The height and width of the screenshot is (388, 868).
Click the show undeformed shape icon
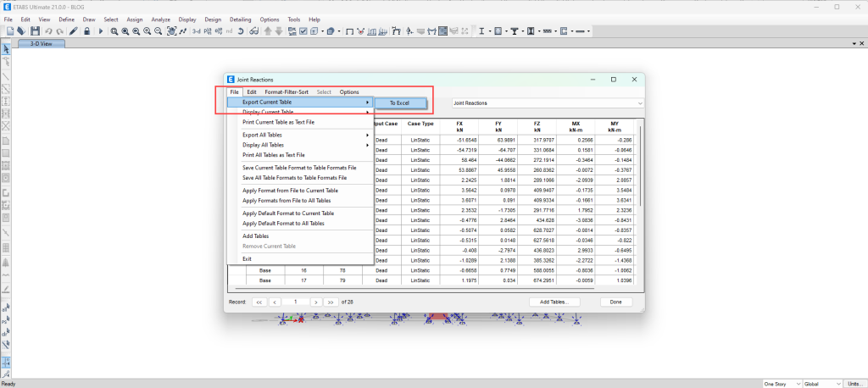[x=350, y=31]
